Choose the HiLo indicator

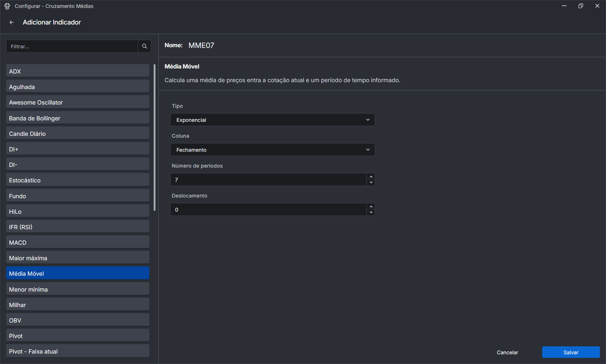(78, 212)
